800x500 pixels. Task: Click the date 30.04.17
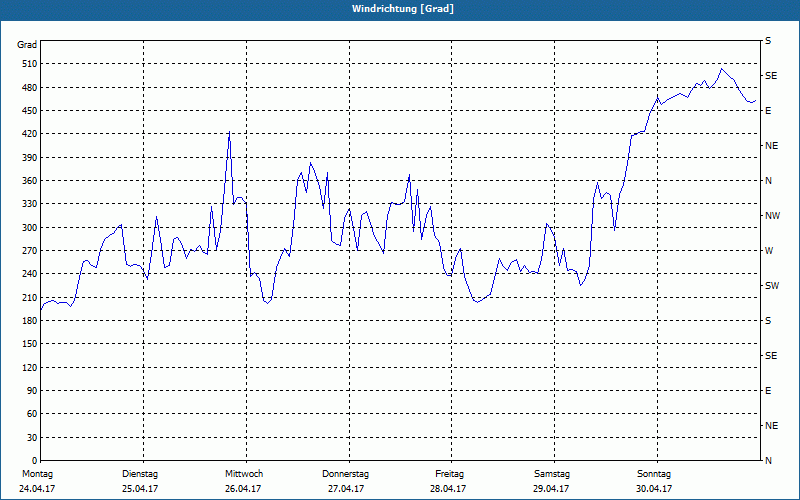[654, 489]
